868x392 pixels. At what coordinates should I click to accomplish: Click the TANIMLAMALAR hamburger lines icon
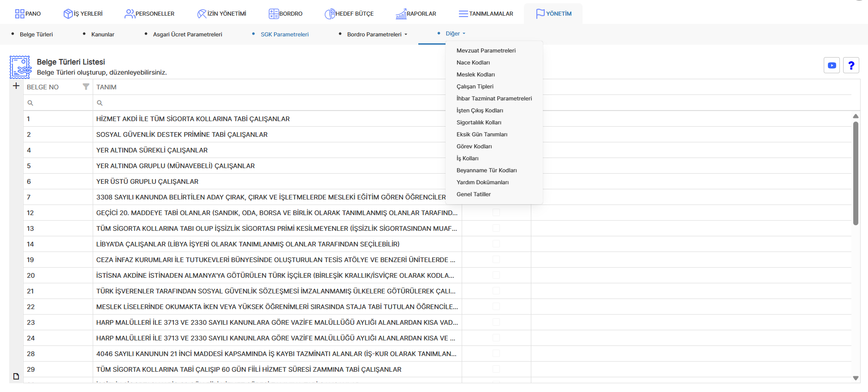(x=463, y=14)
